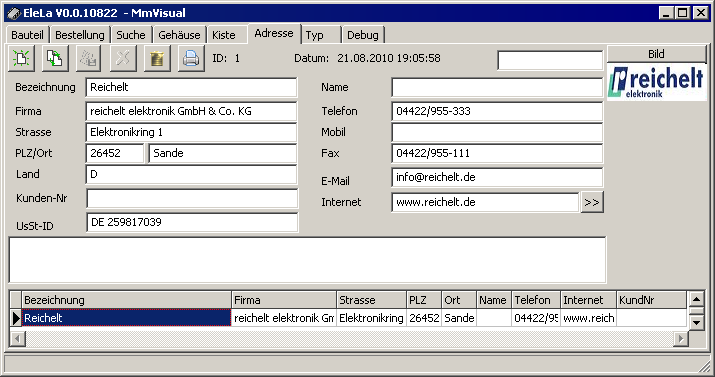The width and height of the screenshot is (715, 377).
Task: Click the Sande cell in the grid
Action: pyautogui.click(x=459, y=318)
